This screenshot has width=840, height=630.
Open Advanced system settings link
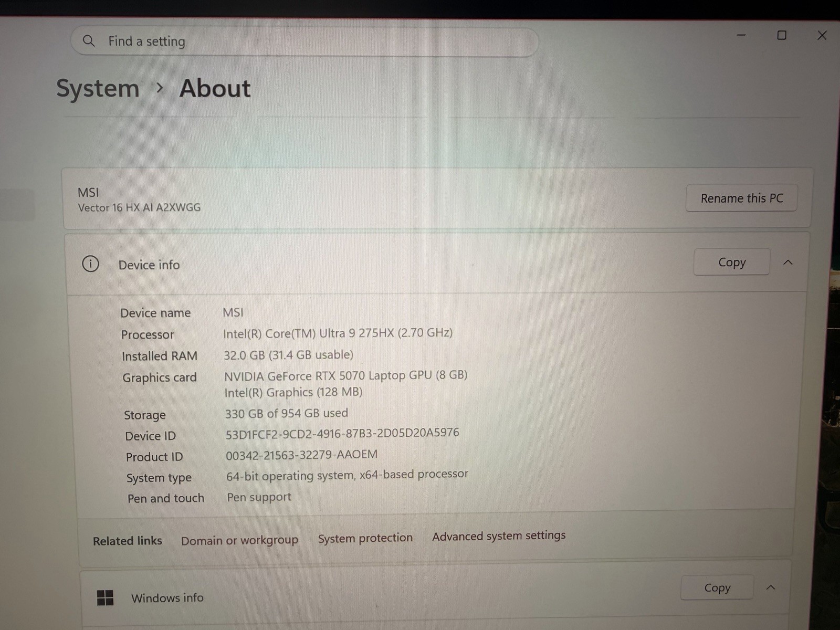click(499, 536)
